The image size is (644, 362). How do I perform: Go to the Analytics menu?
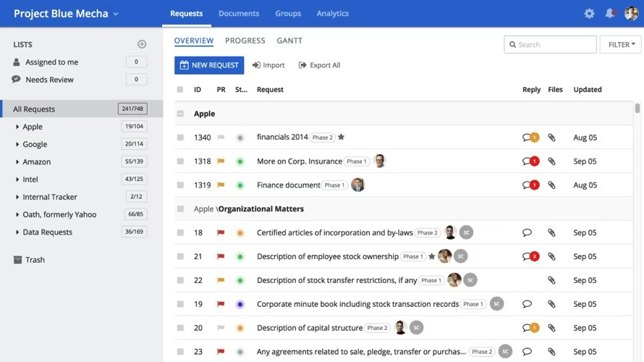click(x=332, y=14)
